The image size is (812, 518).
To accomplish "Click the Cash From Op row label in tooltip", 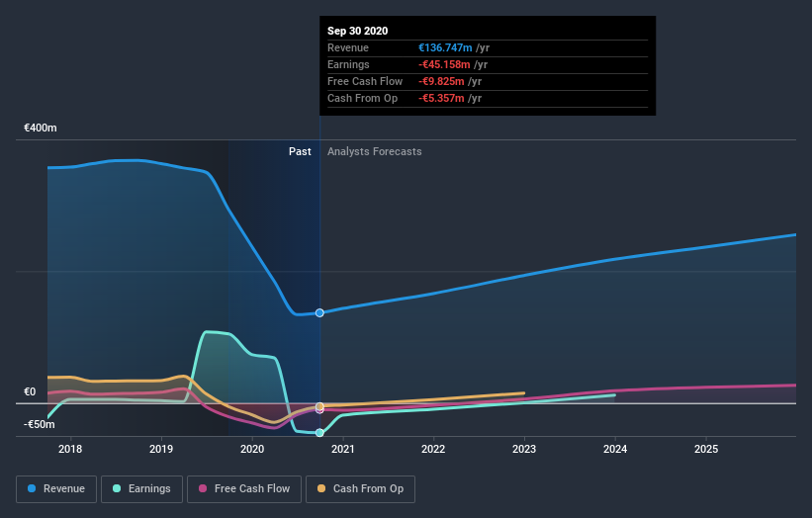I will [363, 98].
